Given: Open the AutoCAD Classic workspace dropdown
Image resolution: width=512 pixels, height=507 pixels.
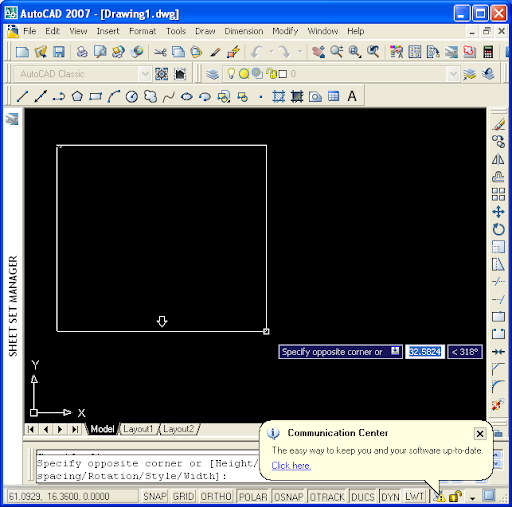Looking at the screenshot, I should 145,74.
